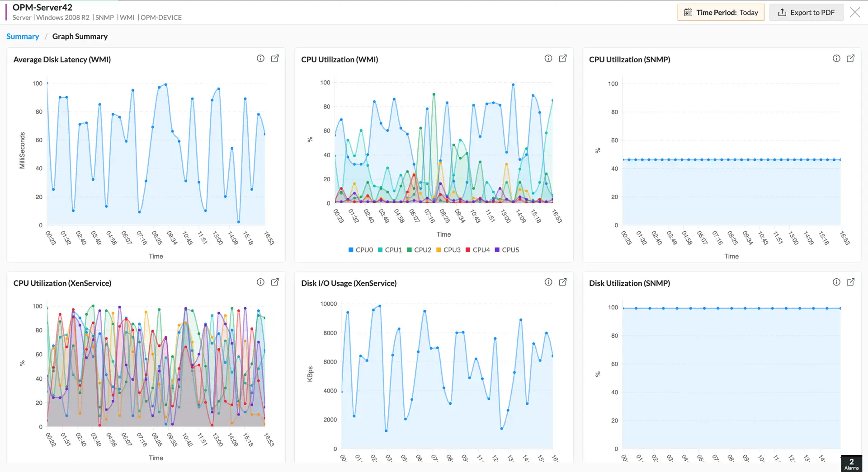Go back to Summary breadcrumb link
The width and height of the screenshot is (868, 472).
23,37
